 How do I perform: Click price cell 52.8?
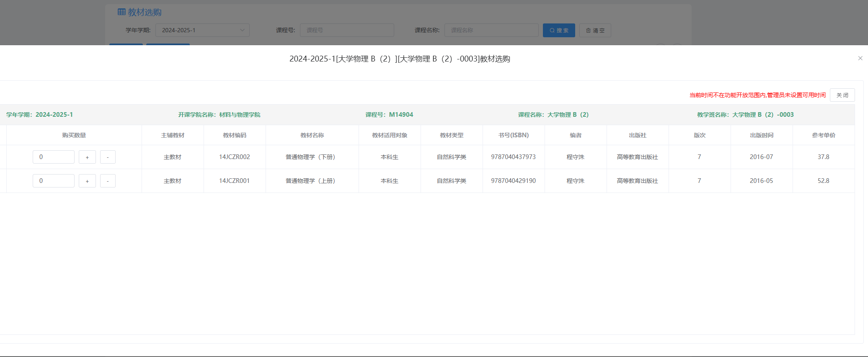[824, 181]
